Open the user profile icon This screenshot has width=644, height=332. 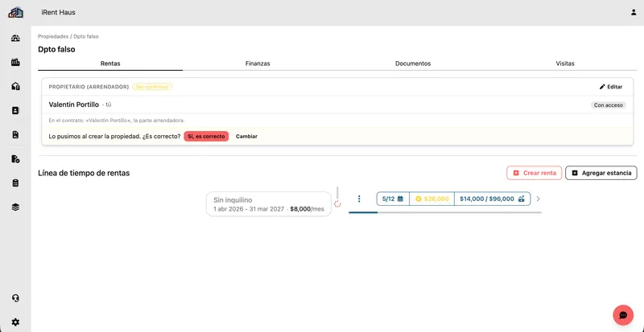coord(634,12)
